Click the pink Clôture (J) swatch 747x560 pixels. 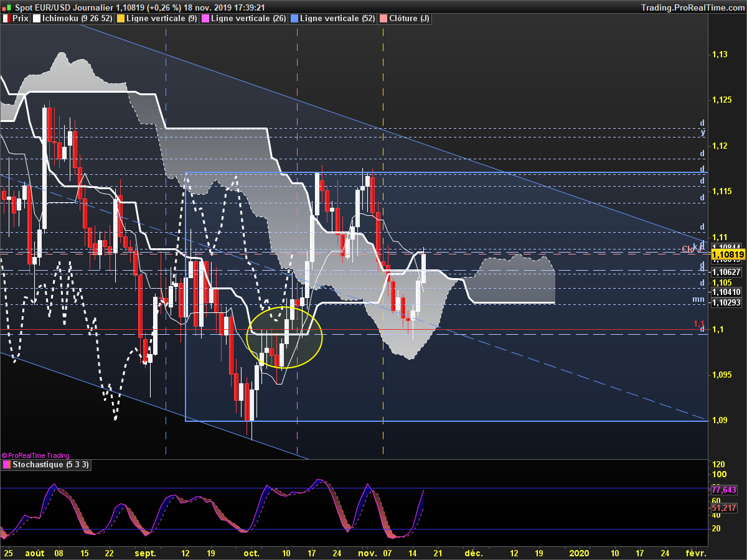[383, 19]
